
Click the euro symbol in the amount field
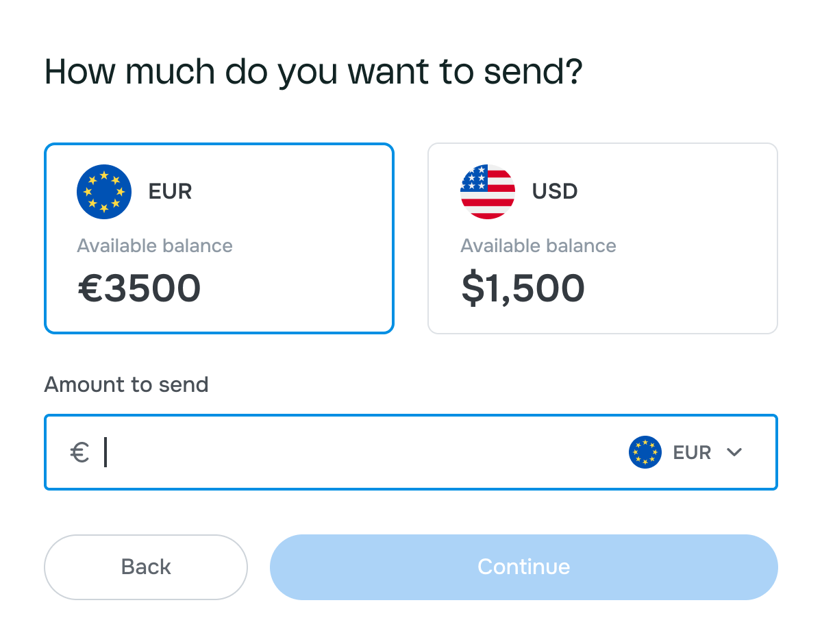click(x=79, y=452)
